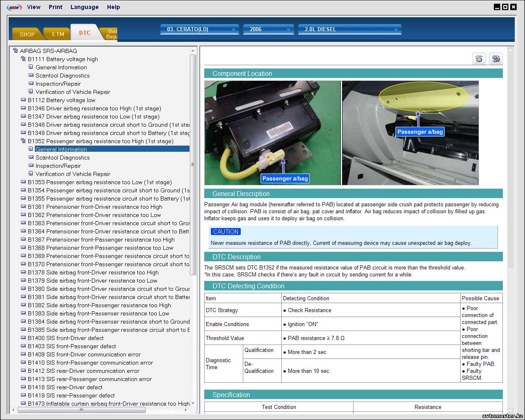Expand B1409 SIS front-Driver communication error

click(23, 354)
